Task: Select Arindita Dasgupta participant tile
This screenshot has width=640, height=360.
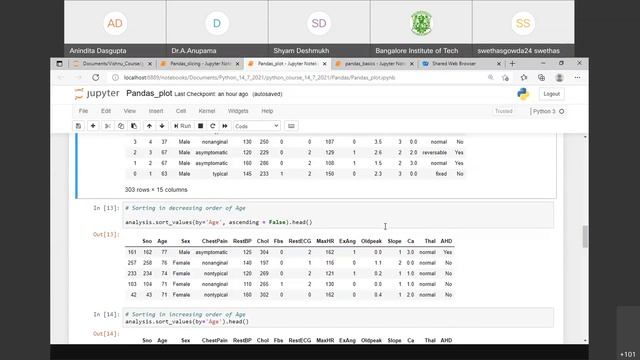Action: (115, 28)
